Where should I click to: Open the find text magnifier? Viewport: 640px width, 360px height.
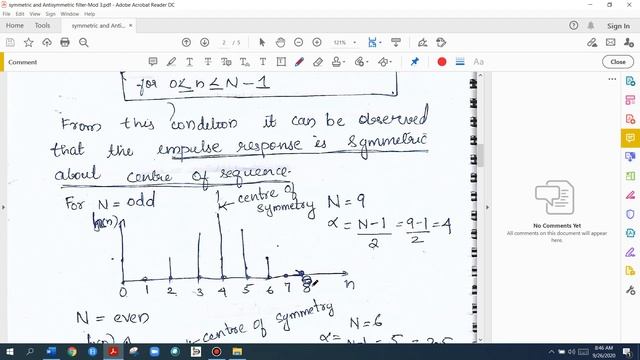coord(84,42)
